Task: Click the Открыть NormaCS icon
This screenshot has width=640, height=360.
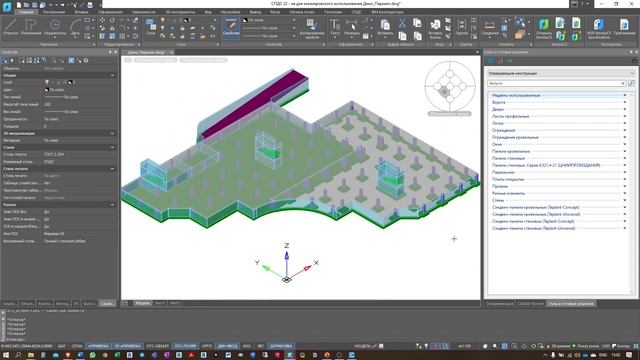Action: [x=544, y=29]
